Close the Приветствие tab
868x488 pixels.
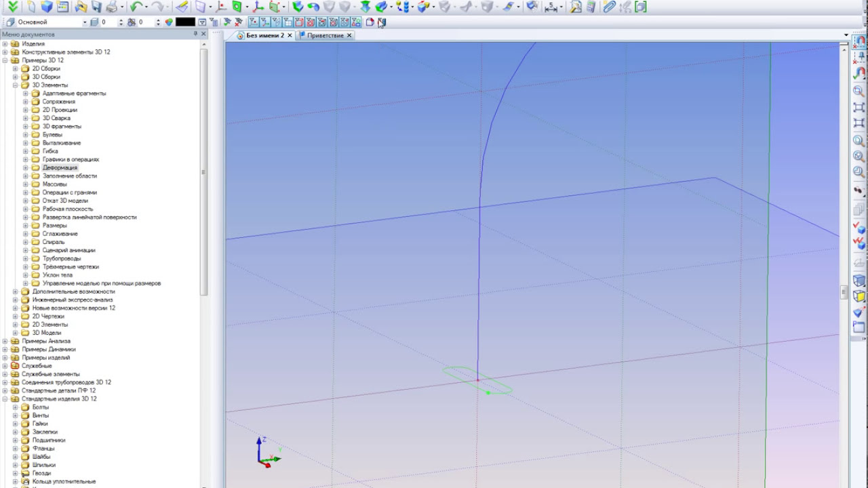pos(349,35)
